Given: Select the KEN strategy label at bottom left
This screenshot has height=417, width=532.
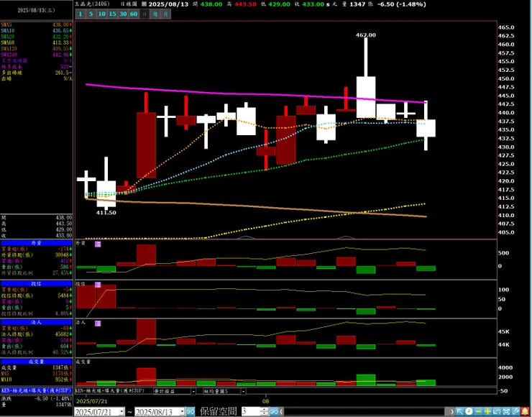Looking at the screenshot, I should [36, 390].
